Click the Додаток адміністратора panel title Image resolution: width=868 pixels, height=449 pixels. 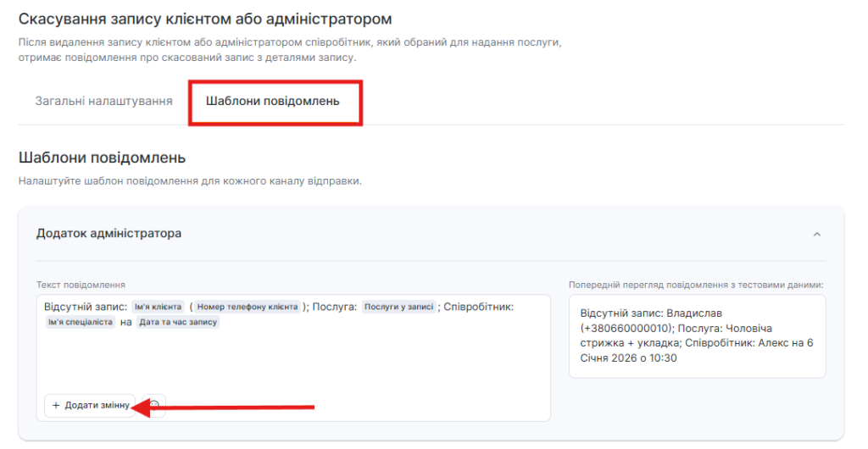pyautogui.click(x=109, y=233)
